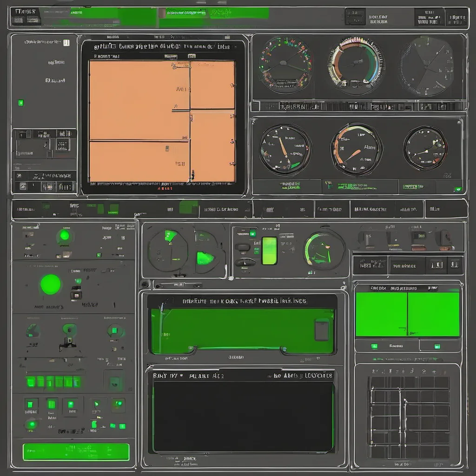Select the rightmost tab in the middle divider bar

(x=445, y=209)
